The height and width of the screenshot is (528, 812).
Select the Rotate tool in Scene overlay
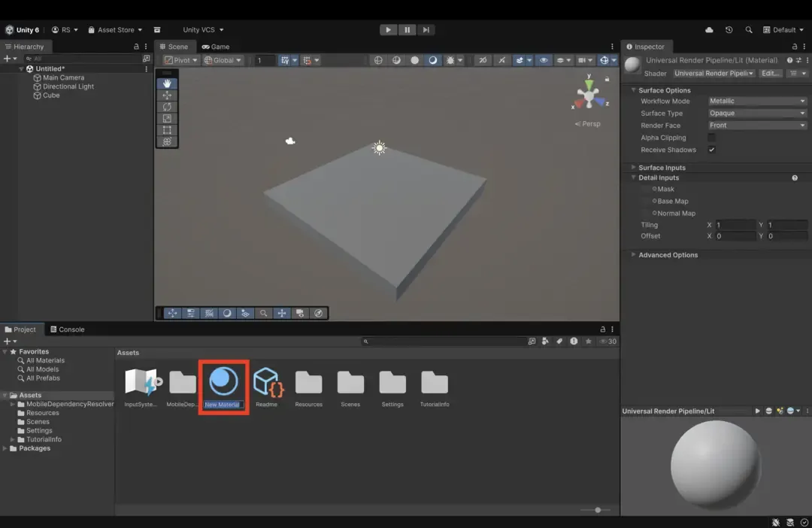point(167,107)
